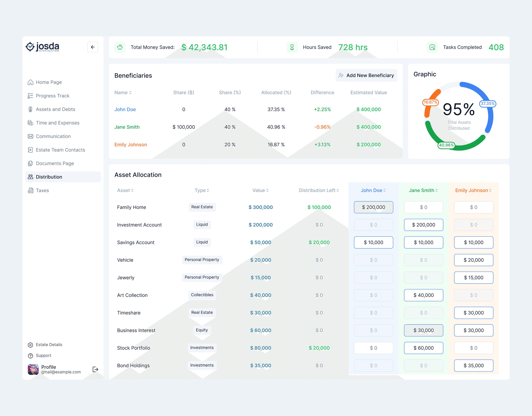Click the Communication envelope icon

coord(30,136)
